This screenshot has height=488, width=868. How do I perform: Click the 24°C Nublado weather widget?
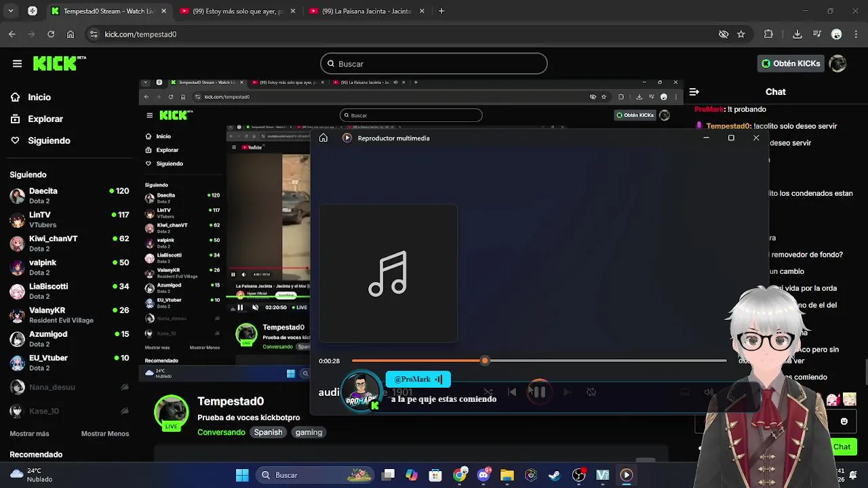click(x=31, y=474)
